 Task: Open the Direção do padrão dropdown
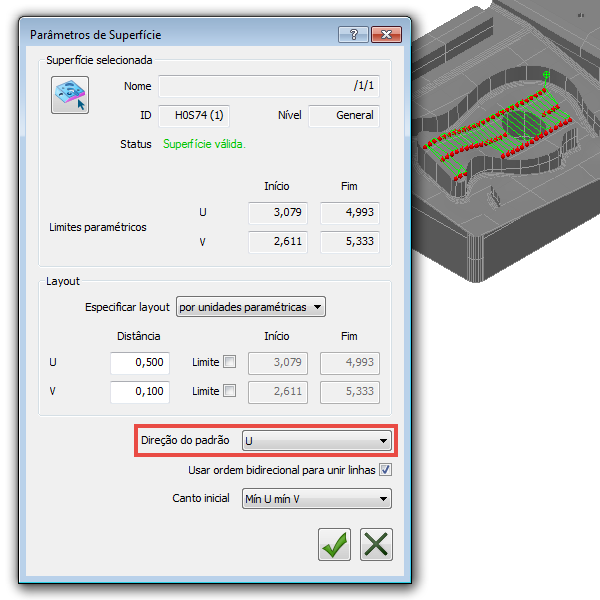[317, 440]
